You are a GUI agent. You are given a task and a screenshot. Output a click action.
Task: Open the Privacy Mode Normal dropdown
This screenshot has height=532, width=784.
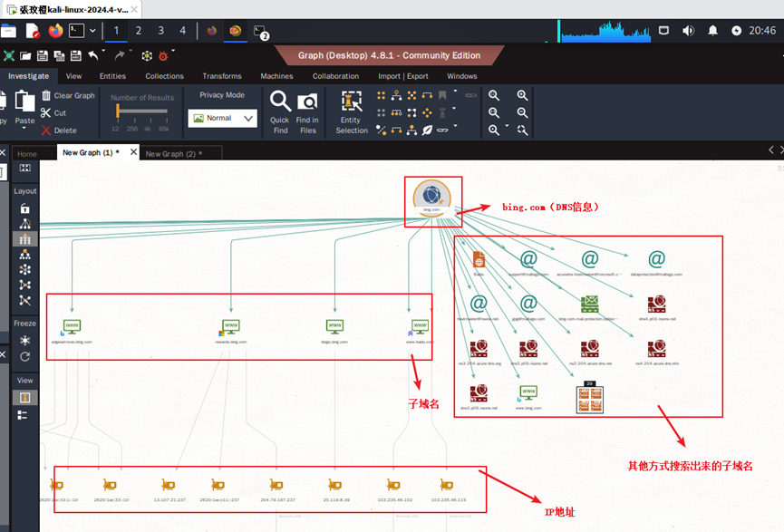pos(222,118)
